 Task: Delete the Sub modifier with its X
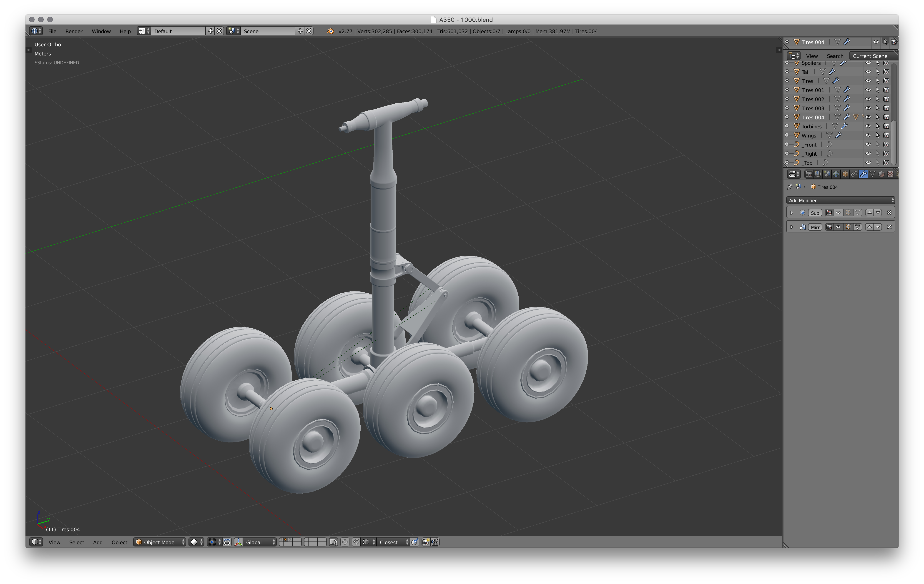coord(889,213)
